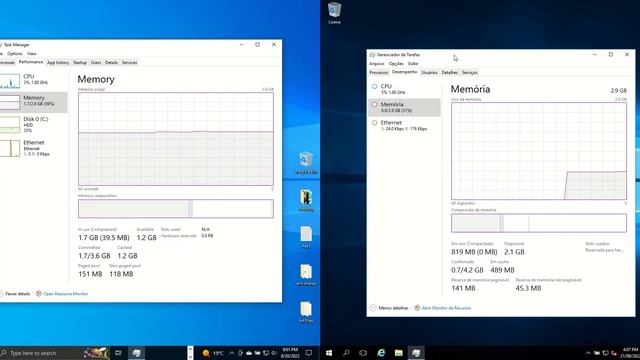
Task: Select CPU in Gerenciador de Tarefas sidebar
Action: point(404,89)
